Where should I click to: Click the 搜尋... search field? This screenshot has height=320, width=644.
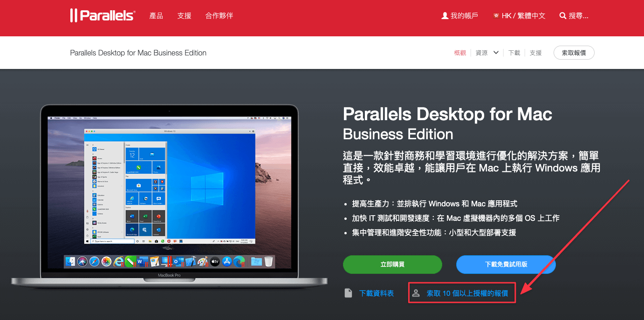(578, 16)
